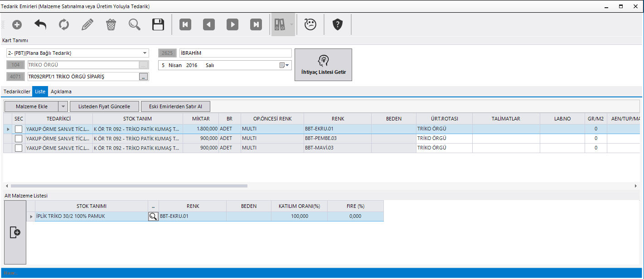The width and height of the screenshot is (644, 279).
Task: Click the undo arrow toolbar icon
Action: click(40, 25)
